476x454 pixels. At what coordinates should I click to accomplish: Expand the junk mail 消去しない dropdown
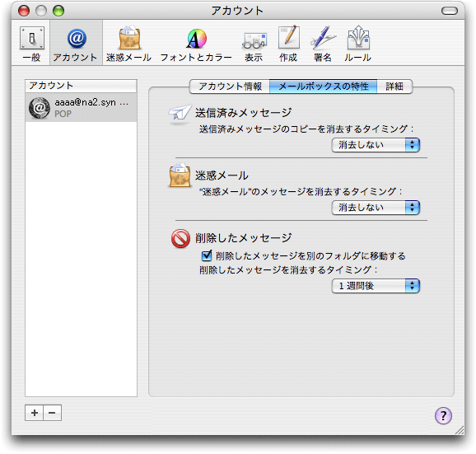coord(376,208)
